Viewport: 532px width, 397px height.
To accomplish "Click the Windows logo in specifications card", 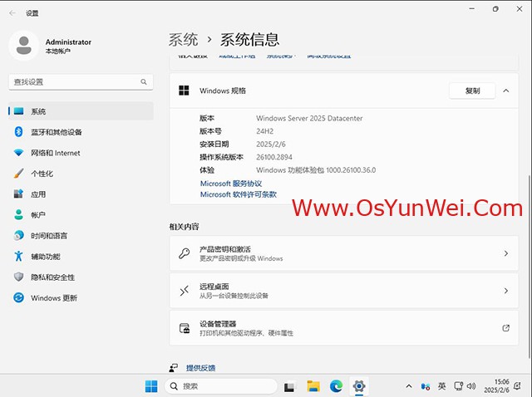I will click(184, 91).
